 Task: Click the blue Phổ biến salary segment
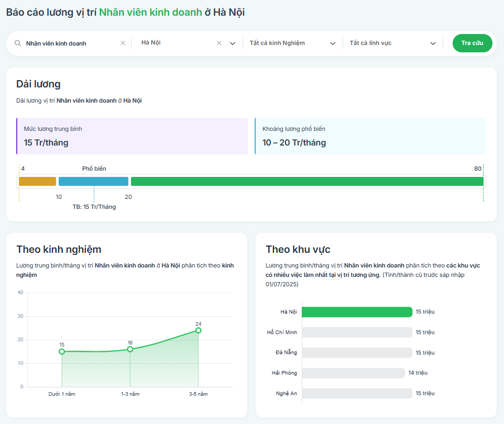coord(94,181)
